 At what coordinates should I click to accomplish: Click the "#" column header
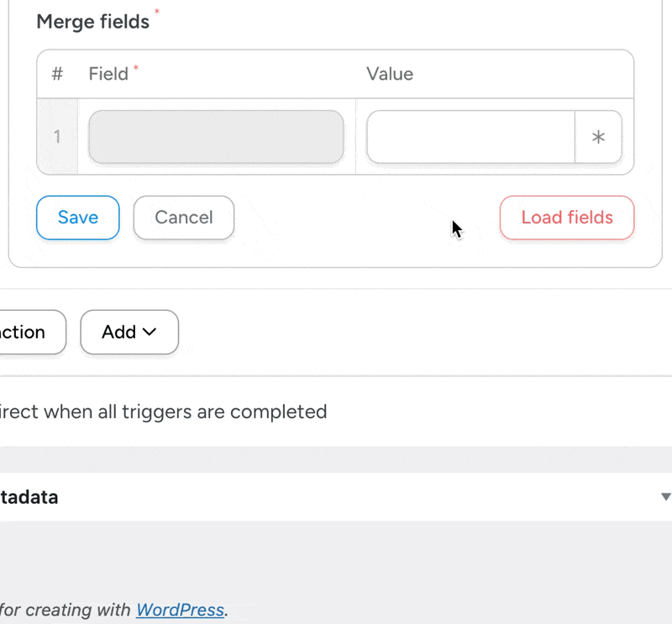(57, 74)
